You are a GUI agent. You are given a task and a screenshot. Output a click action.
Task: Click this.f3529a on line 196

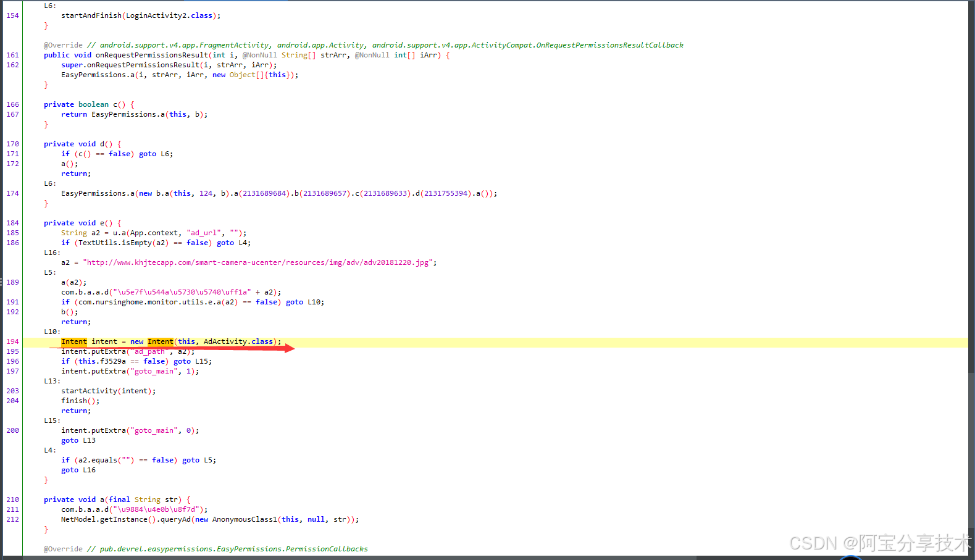pyautogui.click(x=102, y=361)
